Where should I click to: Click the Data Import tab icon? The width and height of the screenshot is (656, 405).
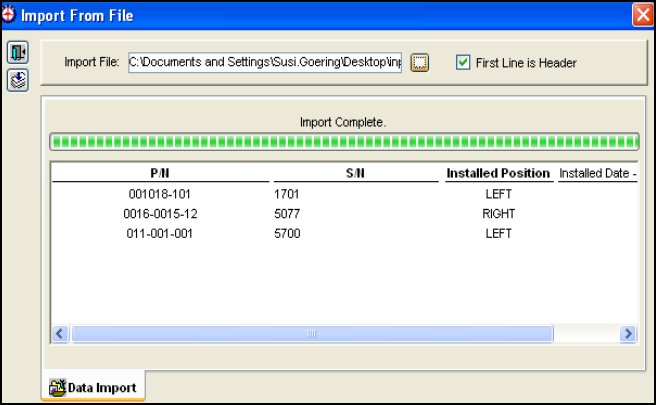pyautogui.click(x=57, y=387)
